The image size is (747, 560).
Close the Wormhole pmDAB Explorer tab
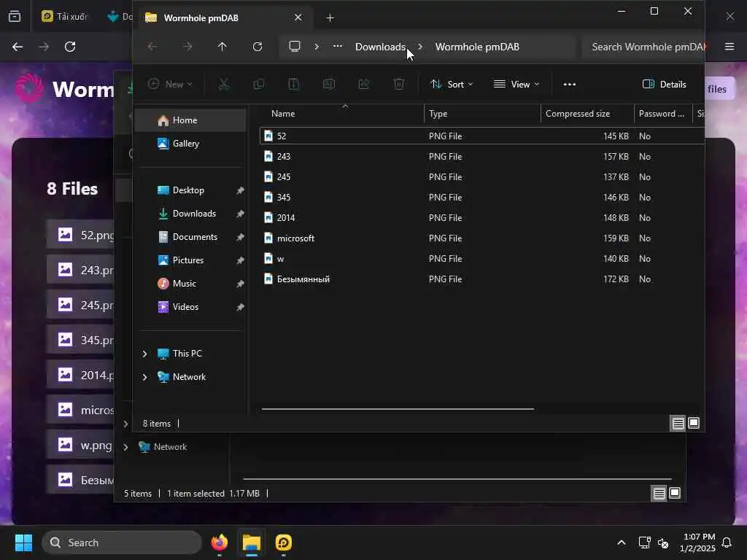[298, 17]
